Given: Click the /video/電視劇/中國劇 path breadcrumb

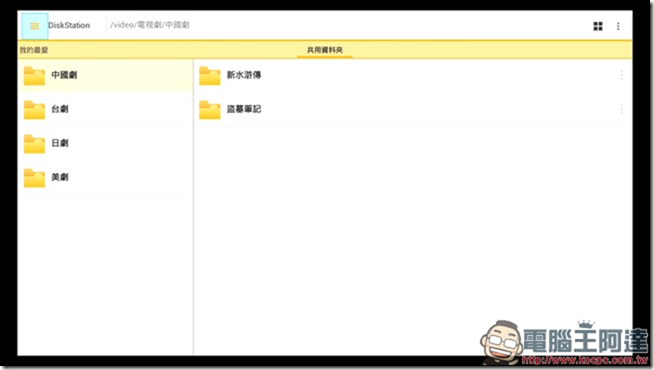Looking at the screenshot, I should (x=150, y=25).
